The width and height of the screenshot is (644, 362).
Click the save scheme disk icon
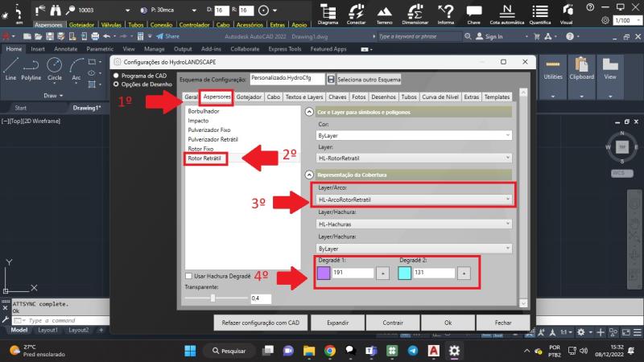pyautogui.click(x=331, y=79)
